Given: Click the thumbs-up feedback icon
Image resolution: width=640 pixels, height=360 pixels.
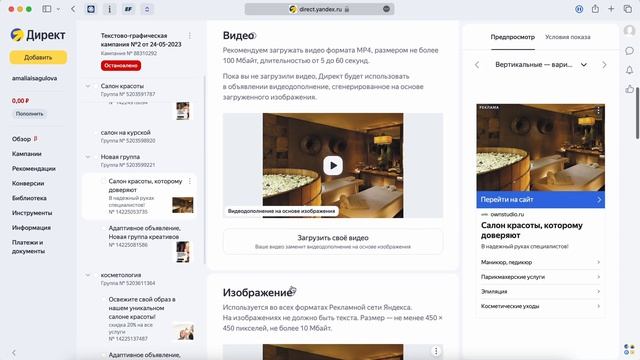Looking at the screenshot, I should click(629, 89).
